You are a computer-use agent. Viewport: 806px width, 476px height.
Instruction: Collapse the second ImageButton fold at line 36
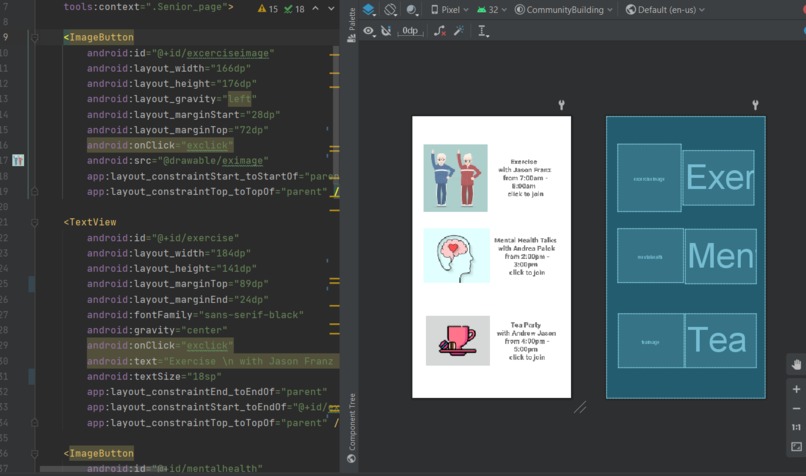coord(34,454)
